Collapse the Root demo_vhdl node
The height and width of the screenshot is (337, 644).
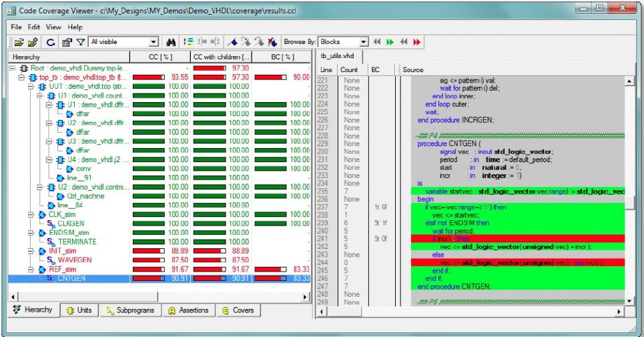click(x=13, y=68)
